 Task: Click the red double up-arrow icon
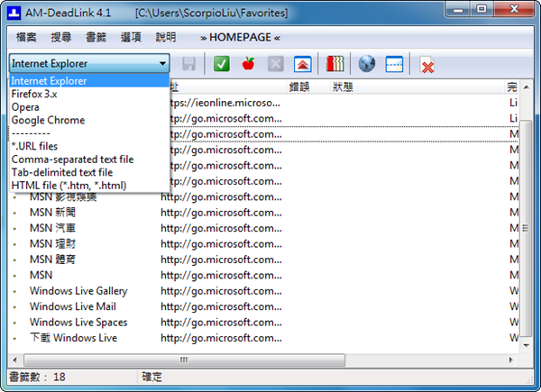pyautogui.click(x=303, y=64)
